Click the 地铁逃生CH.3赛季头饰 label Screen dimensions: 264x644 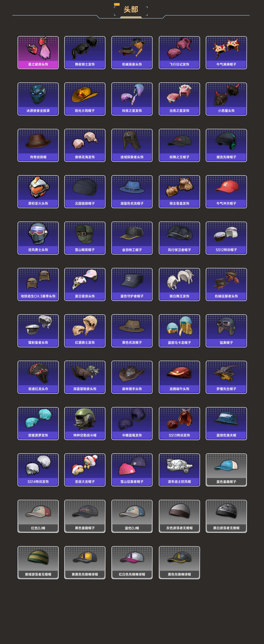coord(38,296)
